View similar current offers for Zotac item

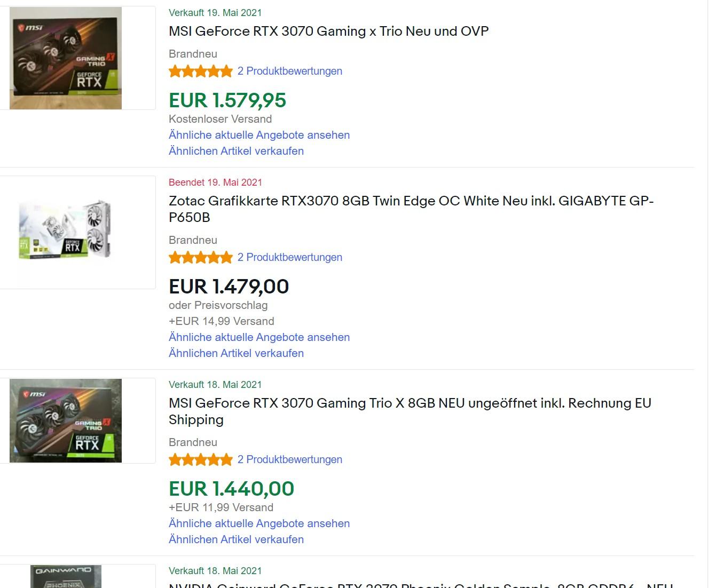[x=259, y=337]
